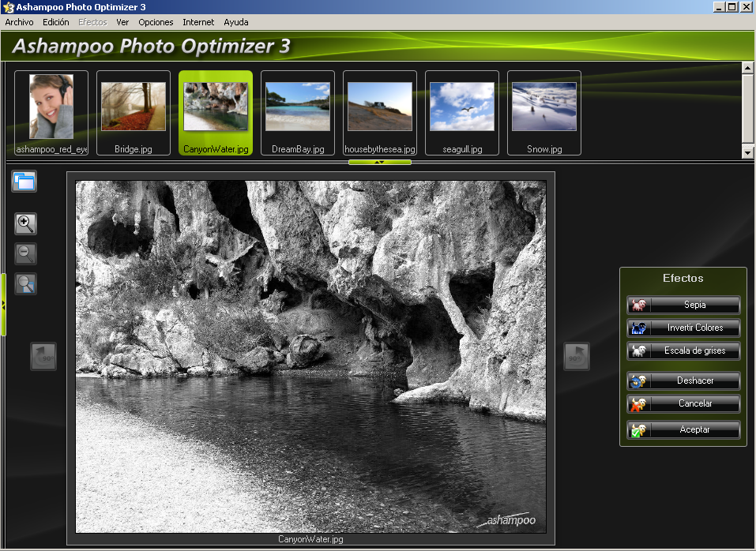This screenshot has height=551, width=756.
Task: Click the Aceptar button
Action: point(683,430)
